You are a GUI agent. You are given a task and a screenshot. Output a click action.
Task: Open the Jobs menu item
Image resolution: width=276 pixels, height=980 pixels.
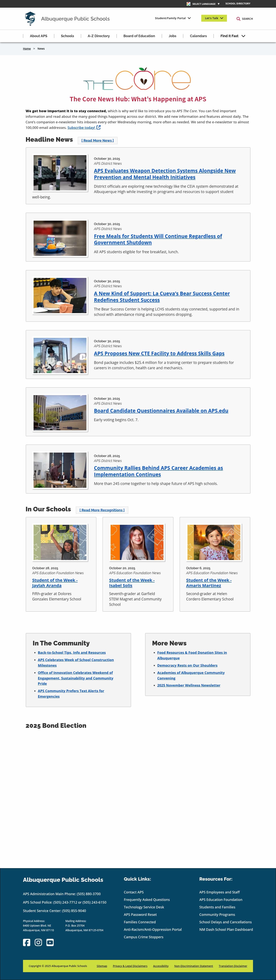172,36
